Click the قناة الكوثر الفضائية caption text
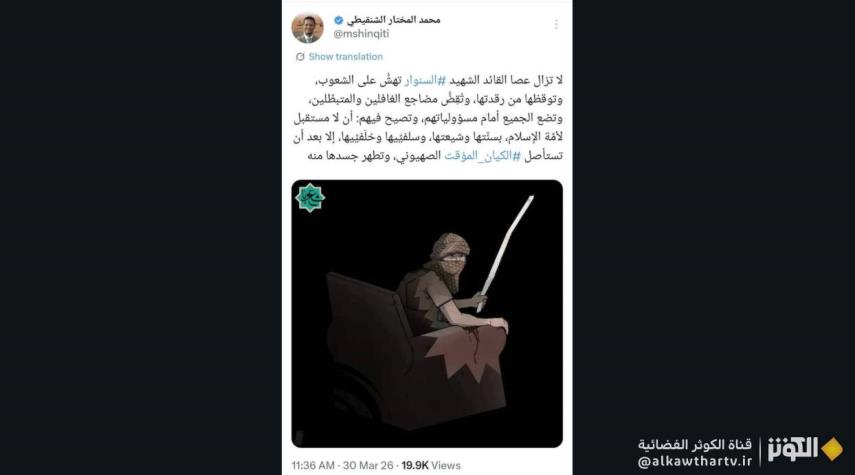 695,444
